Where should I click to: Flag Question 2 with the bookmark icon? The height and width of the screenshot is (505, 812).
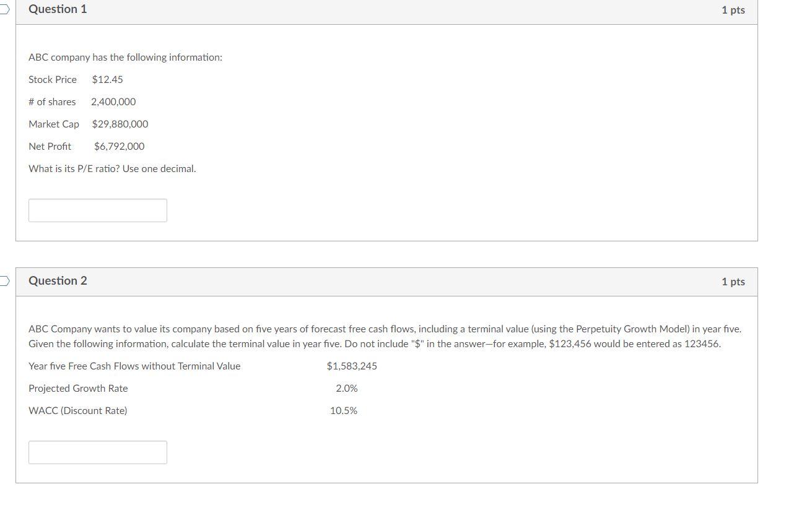[4, 281]
